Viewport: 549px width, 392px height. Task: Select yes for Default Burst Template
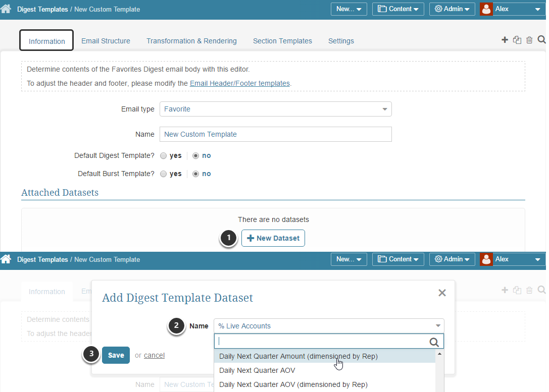tap(163, 174)
